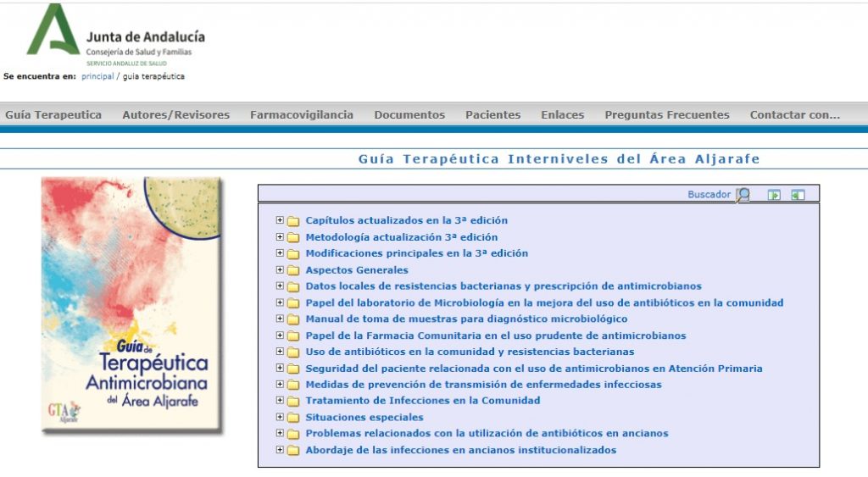
Task: Expand Manual de toma de muestras node
Action: click(x=280, y=319)
